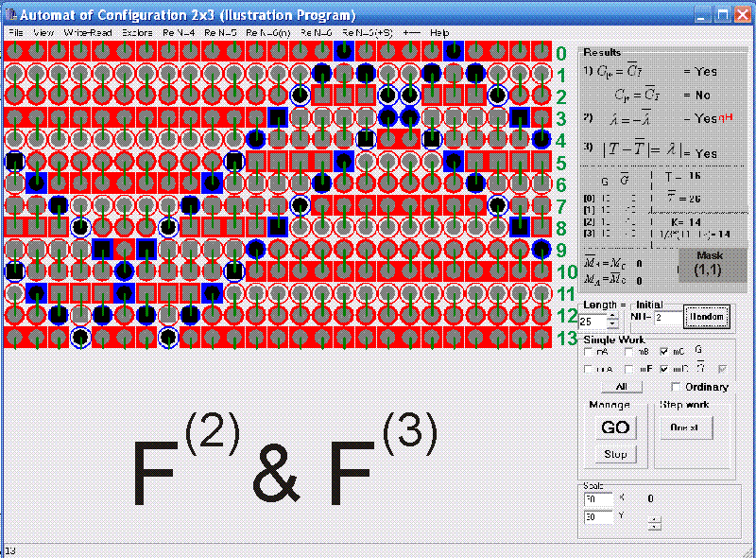The height and width of the screenshot is (558, 756).
Task: Click the green row label 13
Action: coord(567,338)
